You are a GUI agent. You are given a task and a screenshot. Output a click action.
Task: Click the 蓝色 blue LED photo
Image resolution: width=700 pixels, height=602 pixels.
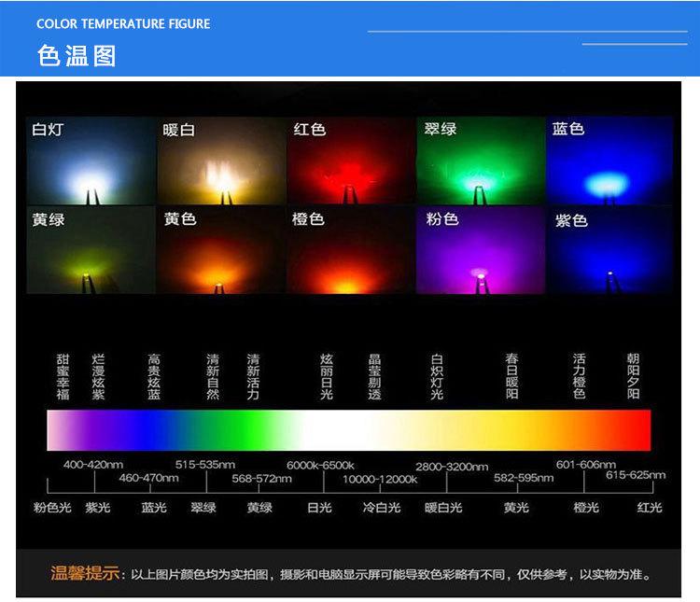[609, 161]
